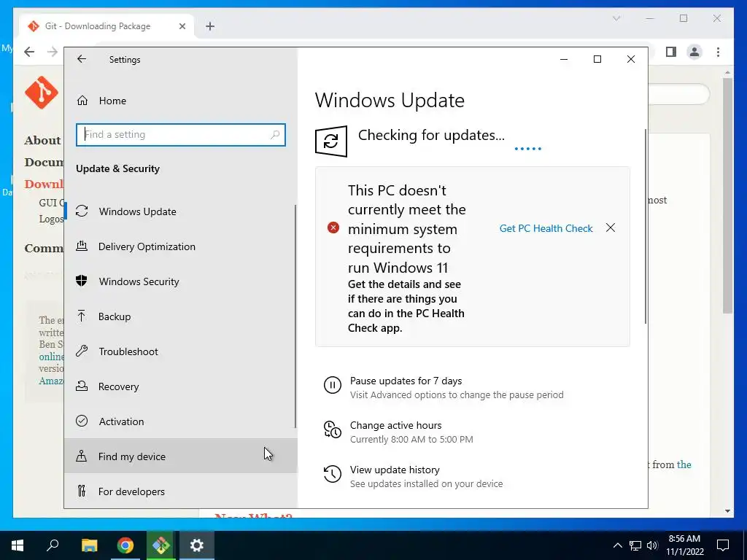Click Chrome's forward navigation arrow
The height and width of the screenshot is (560, 747).
coord(53,52)
